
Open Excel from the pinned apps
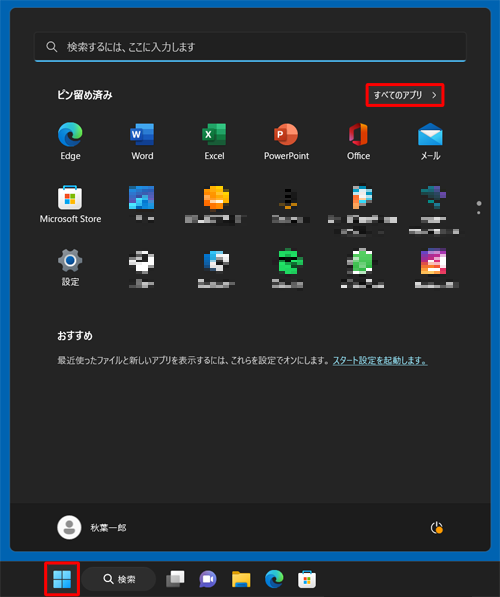[214, 141]
